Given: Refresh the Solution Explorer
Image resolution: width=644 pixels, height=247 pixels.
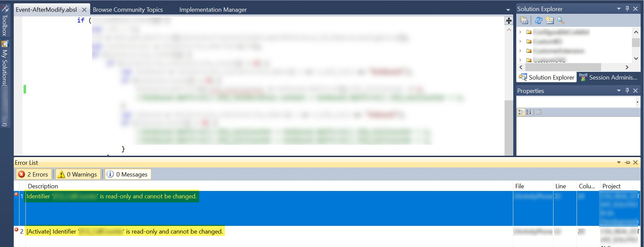Looking at the screenshot, I should pyautogui.click(x=539, y=20).
